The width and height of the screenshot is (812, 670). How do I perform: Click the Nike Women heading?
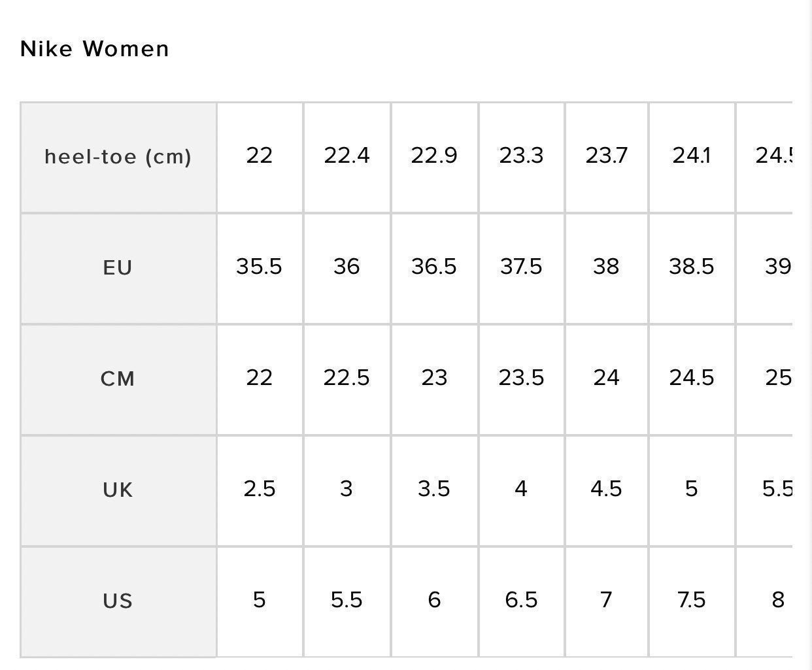pos(95,49)
